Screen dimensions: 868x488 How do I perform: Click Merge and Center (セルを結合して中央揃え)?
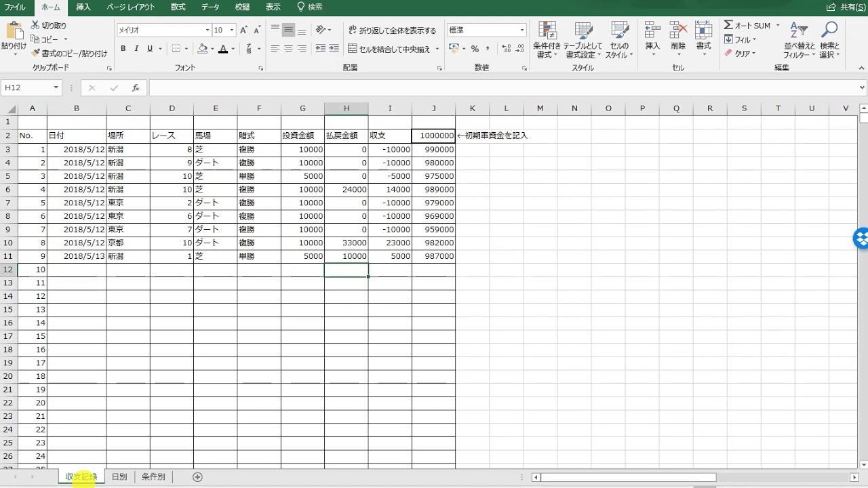pos(389,49)
